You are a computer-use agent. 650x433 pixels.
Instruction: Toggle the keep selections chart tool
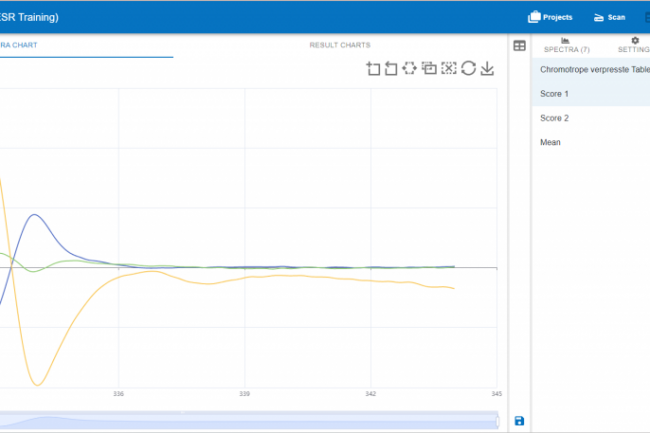tap(429, 68)
